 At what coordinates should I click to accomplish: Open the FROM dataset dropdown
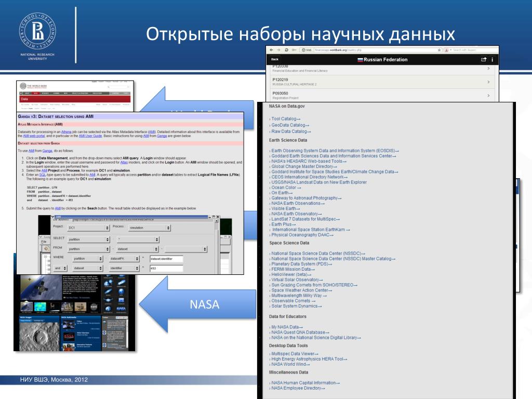click(x=137, y=249)
